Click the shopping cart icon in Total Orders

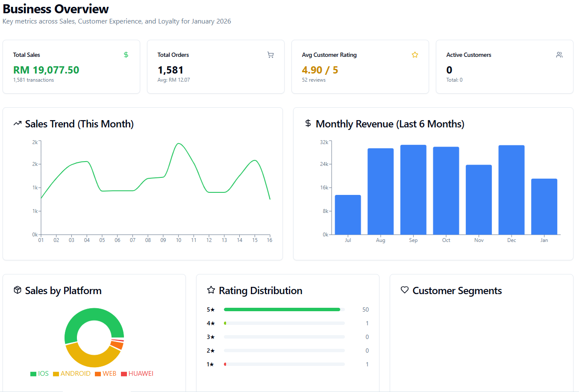pyautogui.click(x=270, y=55)
